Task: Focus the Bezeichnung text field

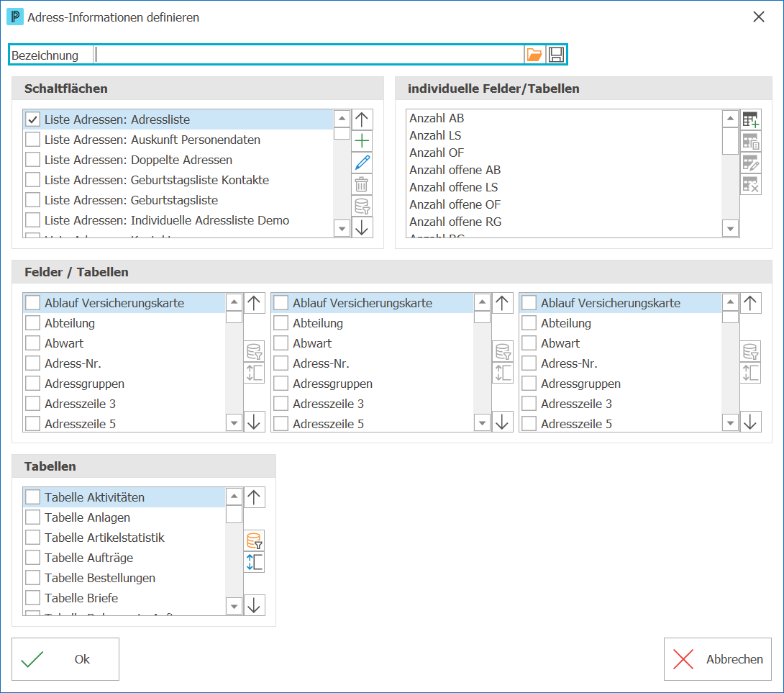Action: click(x=309, y=55)
